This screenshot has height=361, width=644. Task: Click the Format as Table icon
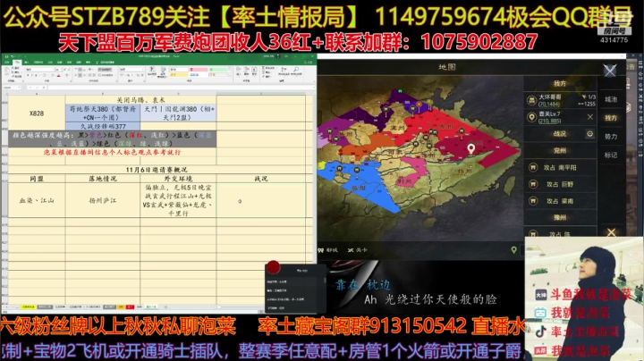163,71
